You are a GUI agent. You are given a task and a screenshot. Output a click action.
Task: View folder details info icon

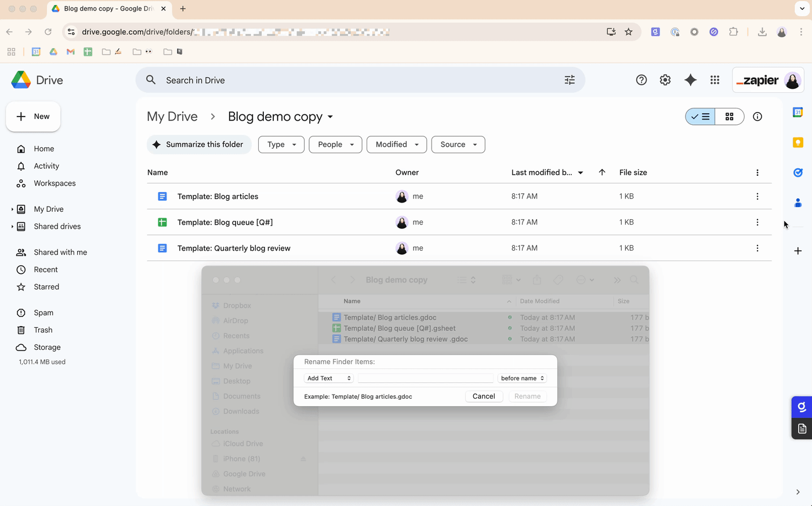(757, 117)
